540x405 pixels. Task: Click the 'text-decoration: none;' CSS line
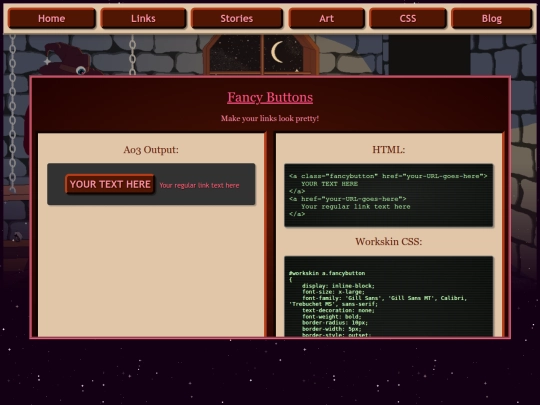338,311
